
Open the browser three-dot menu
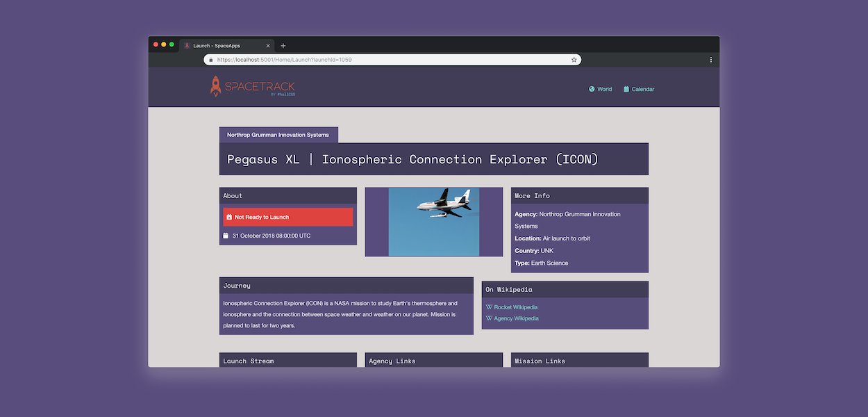[710, 60]
